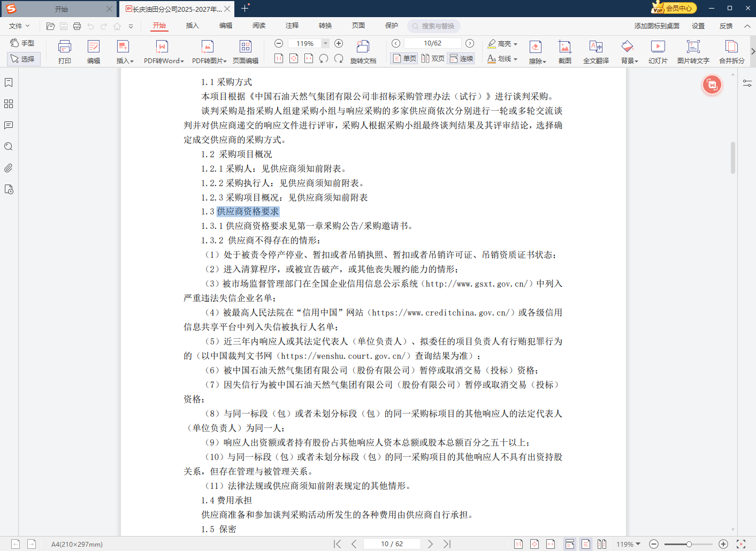Jump to the last page in status bar
The image size is (756, 551).
tap(447, 544)
